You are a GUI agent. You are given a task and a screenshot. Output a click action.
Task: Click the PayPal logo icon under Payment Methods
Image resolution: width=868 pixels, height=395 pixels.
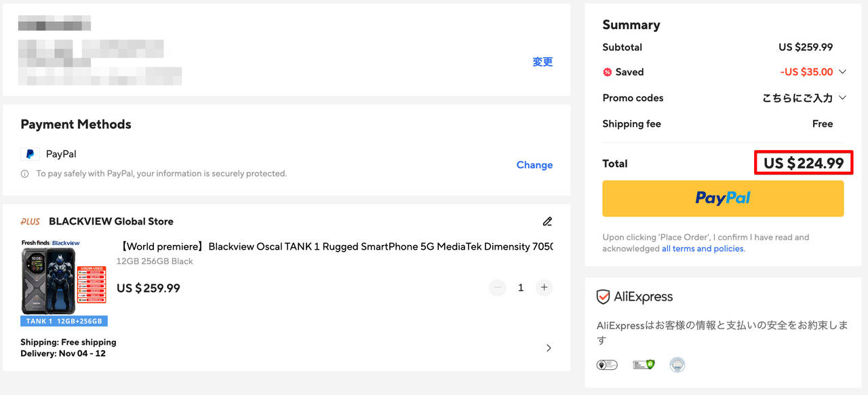coord(30,154)
